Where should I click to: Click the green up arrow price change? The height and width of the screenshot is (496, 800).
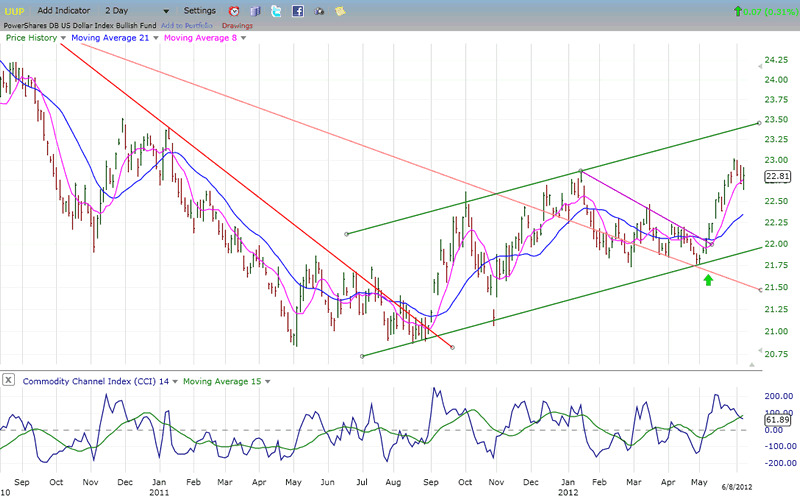pyautogui.click(x=737, y=11)
